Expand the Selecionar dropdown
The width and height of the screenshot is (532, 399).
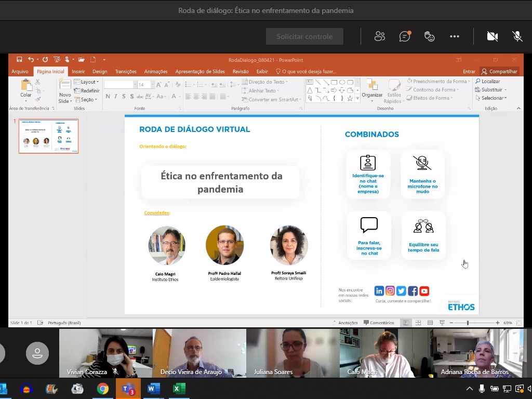coord(494,98)
